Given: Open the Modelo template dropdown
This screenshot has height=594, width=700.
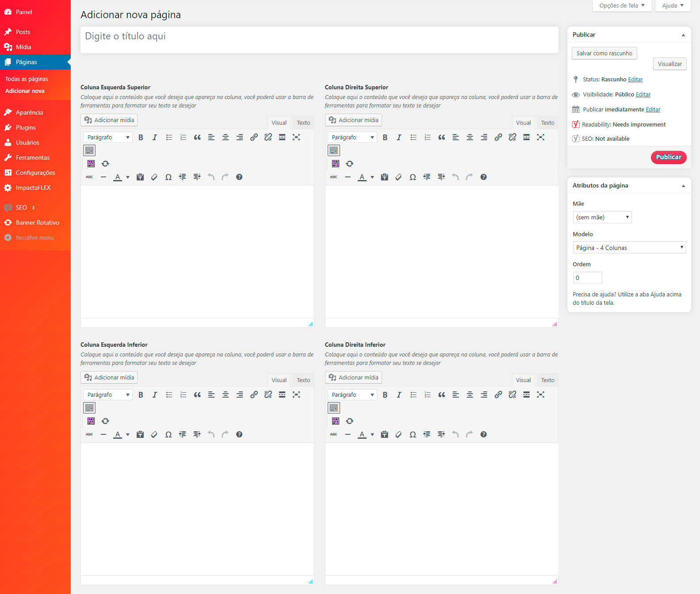Looking at the screenshot, I should (x=629, y=248).
